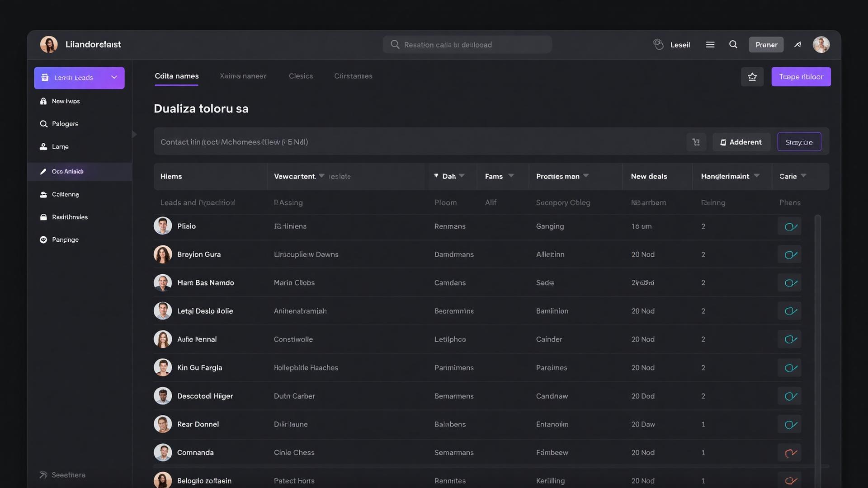
Task: Toggle the status switch for Plisio row
Action: [790, 226]
